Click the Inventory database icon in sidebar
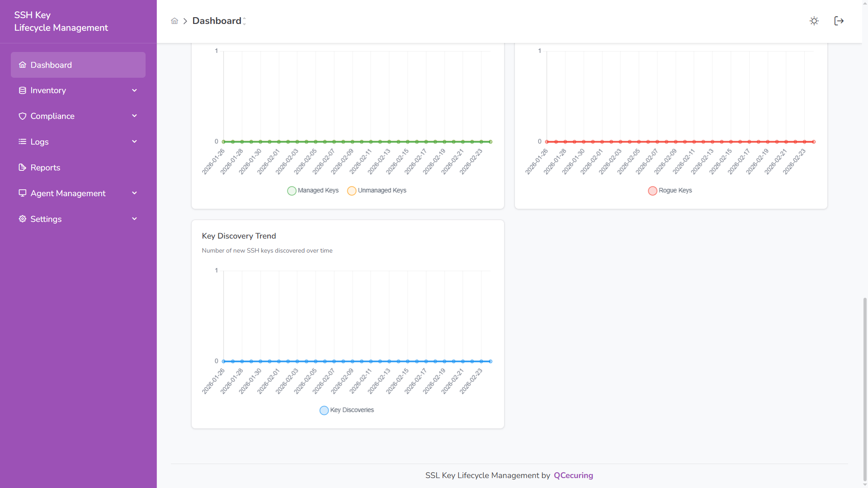Image resolution: width=868 pixels, height=488 pixels. pos(23,90)
